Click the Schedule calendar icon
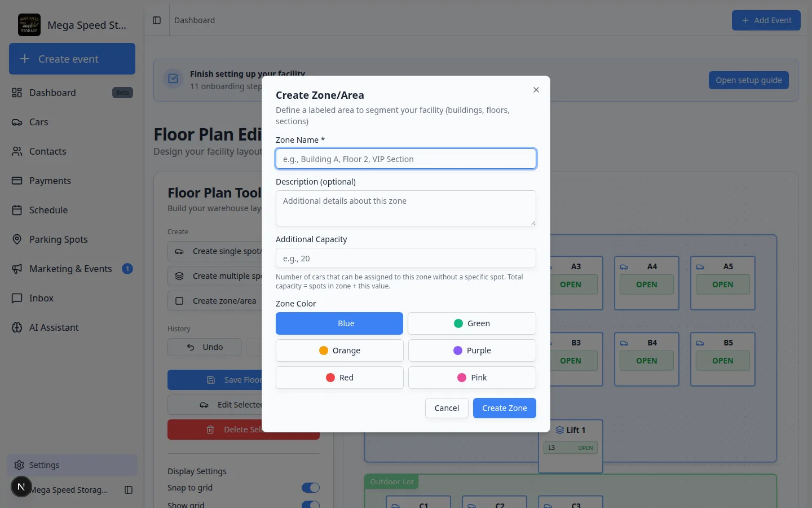 point(17,210)
